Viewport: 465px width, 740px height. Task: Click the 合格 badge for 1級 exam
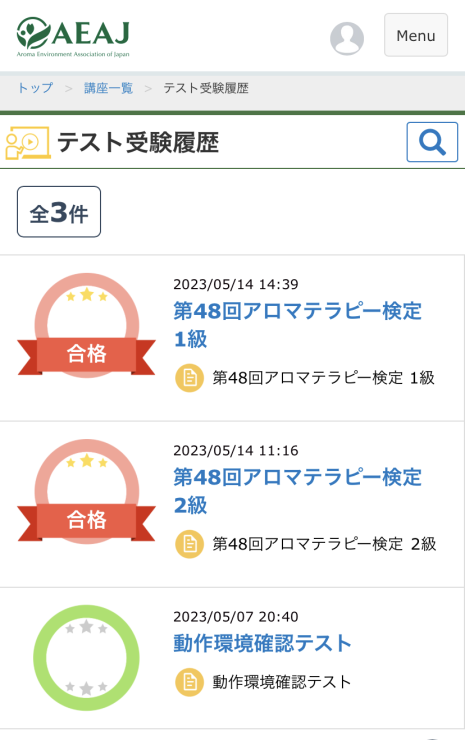[x=86, y=326]
